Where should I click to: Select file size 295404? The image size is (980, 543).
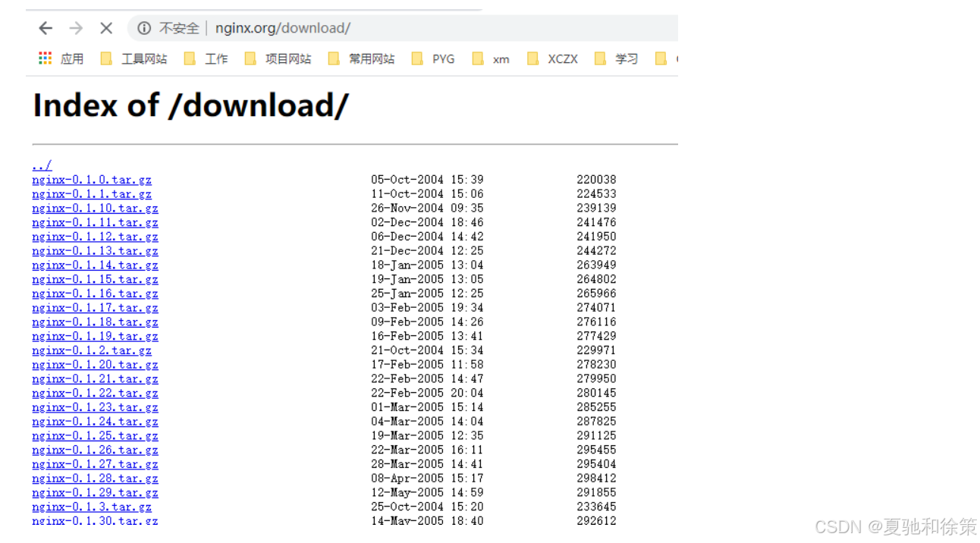tap(596, 464)
